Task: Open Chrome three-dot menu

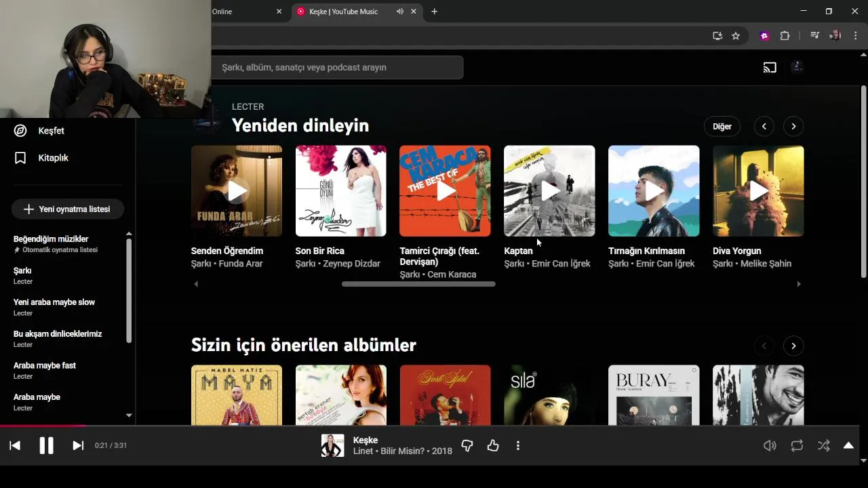Action: tap(855, 35)
